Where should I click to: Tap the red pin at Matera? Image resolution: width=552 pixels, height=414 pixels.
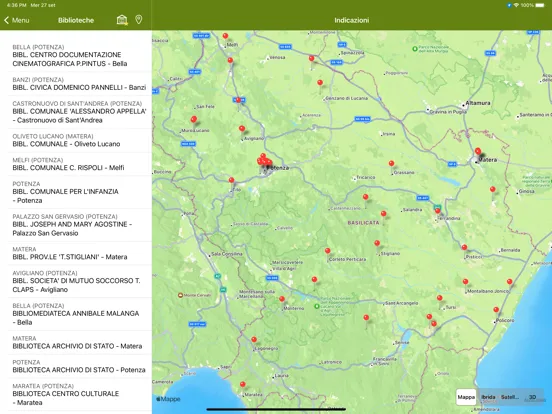478,151
